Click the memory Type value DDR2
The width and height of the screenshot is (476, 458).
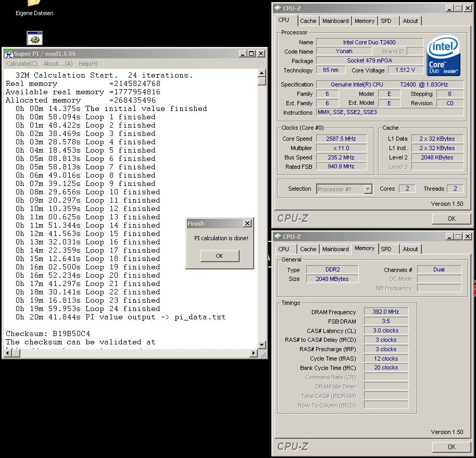click(x=332, y=269)
